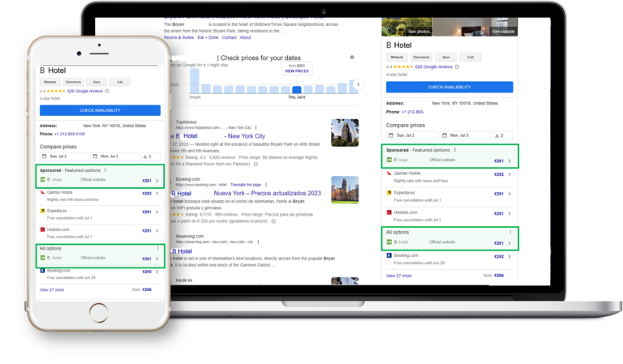Open All options kebab menu on laptop panel

[x=510, y=232]
